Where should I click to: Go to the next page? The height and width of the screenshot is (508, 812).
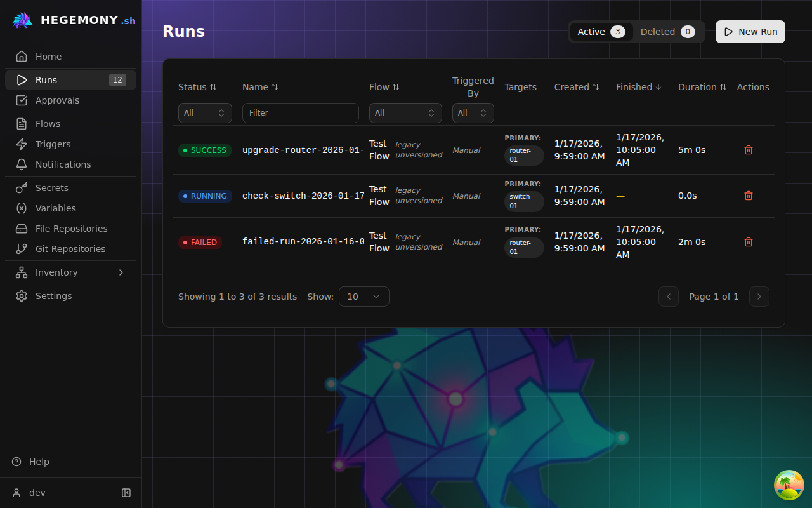click(759, 297)
